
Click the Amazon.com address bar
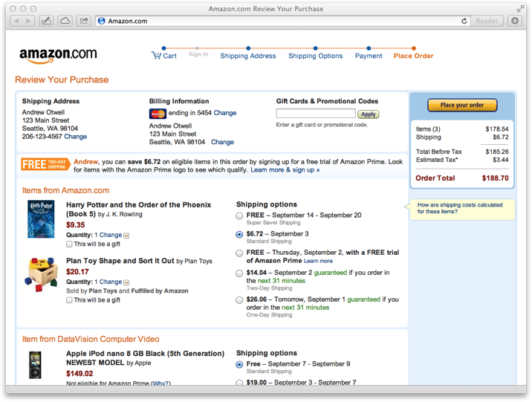coord(282,21)
